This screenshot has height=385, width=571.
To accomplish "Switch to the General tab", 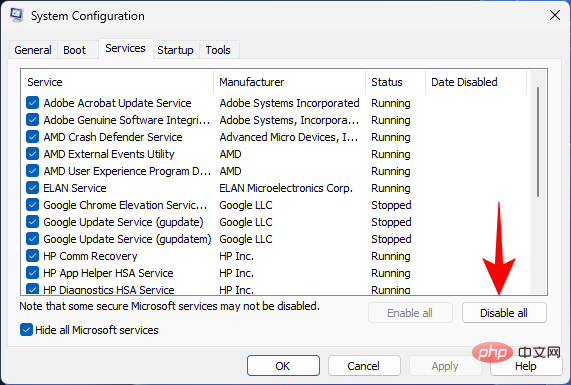I will [33, 50].
